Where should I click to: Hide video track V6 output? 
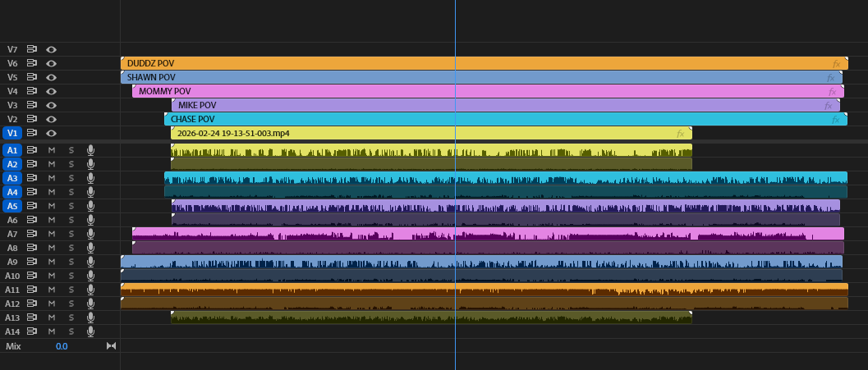(51, 64)
